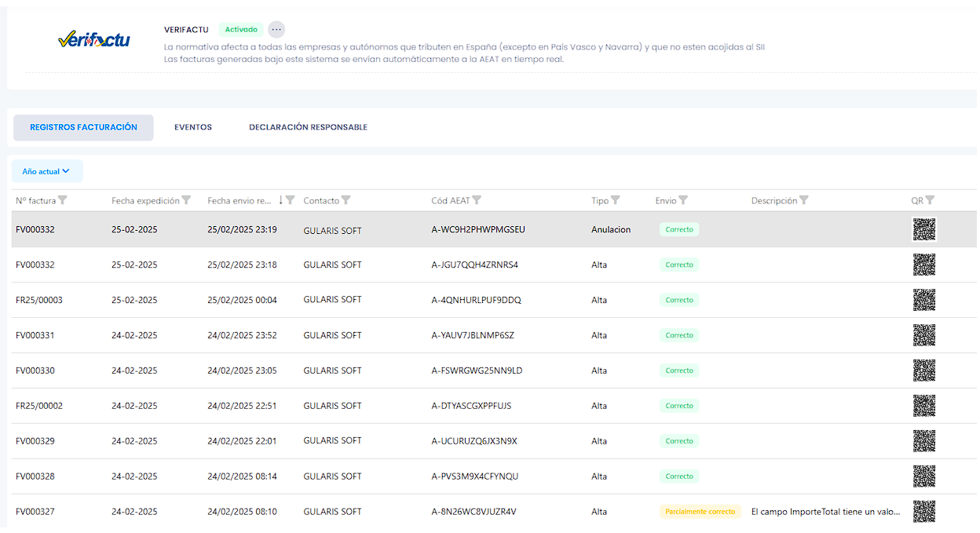Select AEAT code A-FSWRGWG25NN9LD

[477, 371]
